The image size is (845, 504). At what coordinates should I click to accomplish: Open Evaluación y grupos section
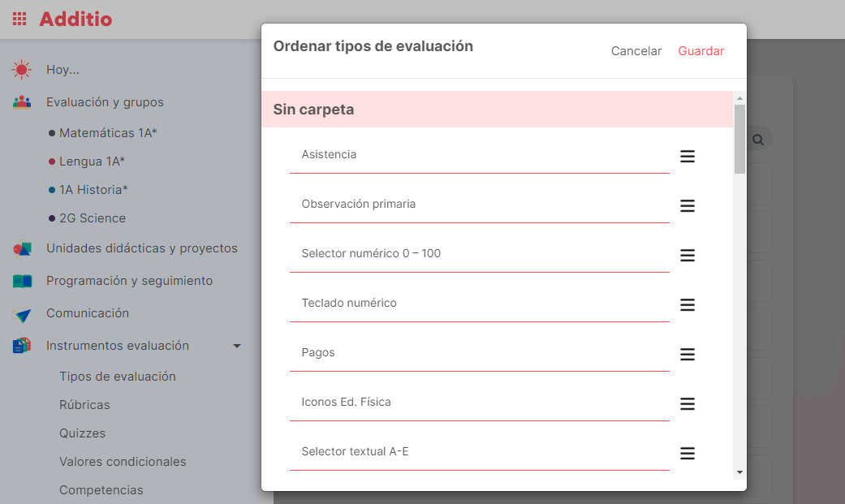[x=105, y=102]
